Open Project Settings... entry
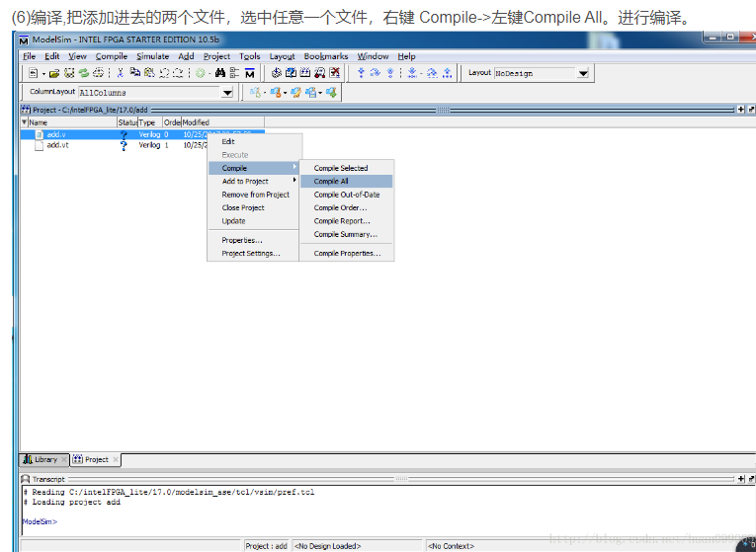The width and height of the screenshot is (756, 552). (254, 254)
